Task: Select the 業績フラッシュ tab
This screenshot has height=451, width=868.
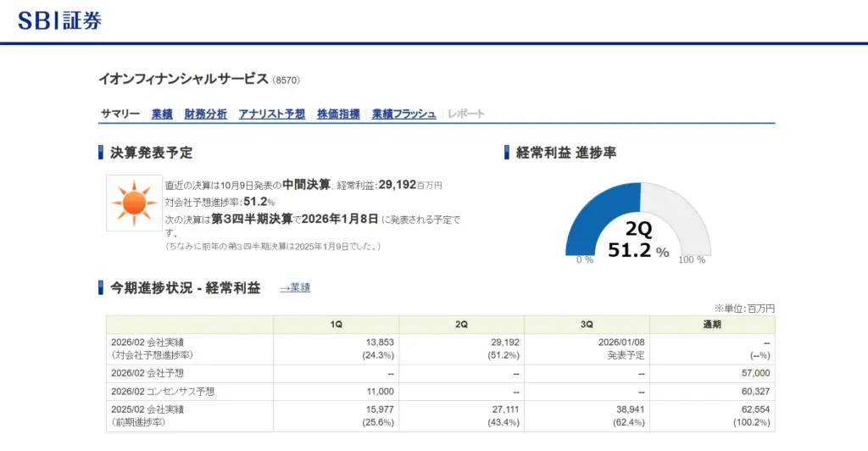Action: [403, 114]
